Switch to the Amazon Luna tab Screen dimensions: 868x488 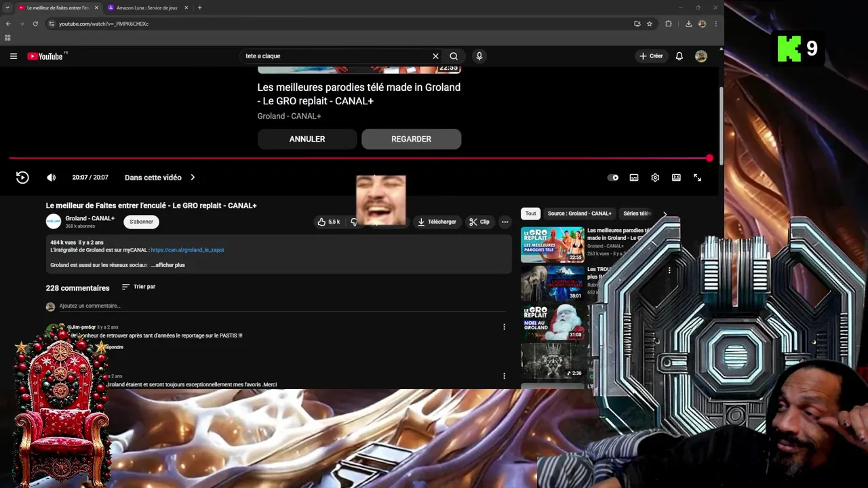tap(146, 7)
